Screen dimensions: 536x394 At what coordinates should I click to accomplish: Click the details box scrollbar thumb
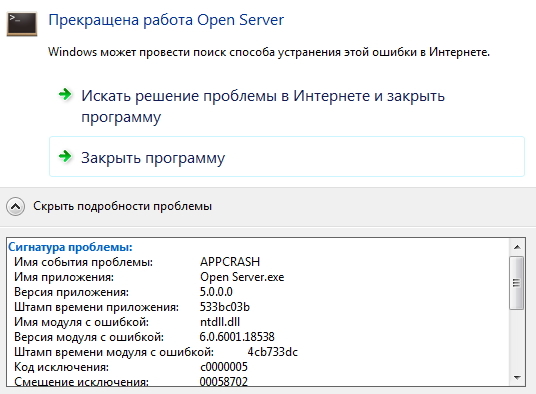click(517, 283)
